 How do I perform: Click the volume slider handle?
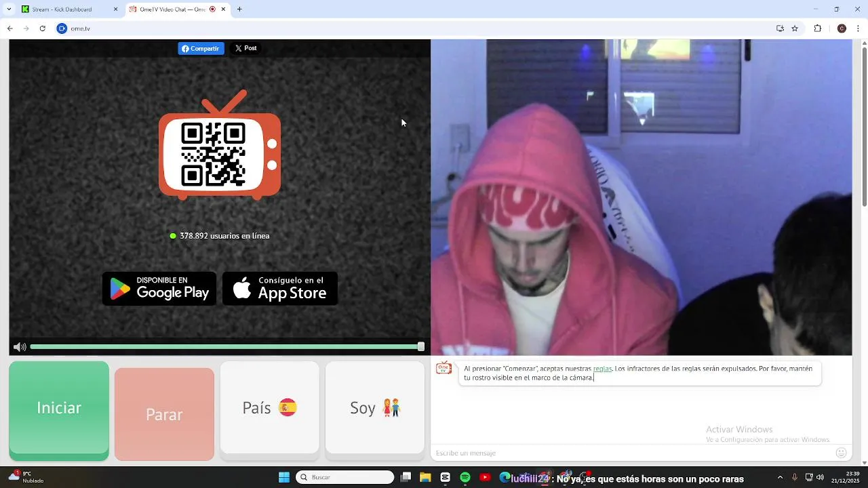click(421, 347)
